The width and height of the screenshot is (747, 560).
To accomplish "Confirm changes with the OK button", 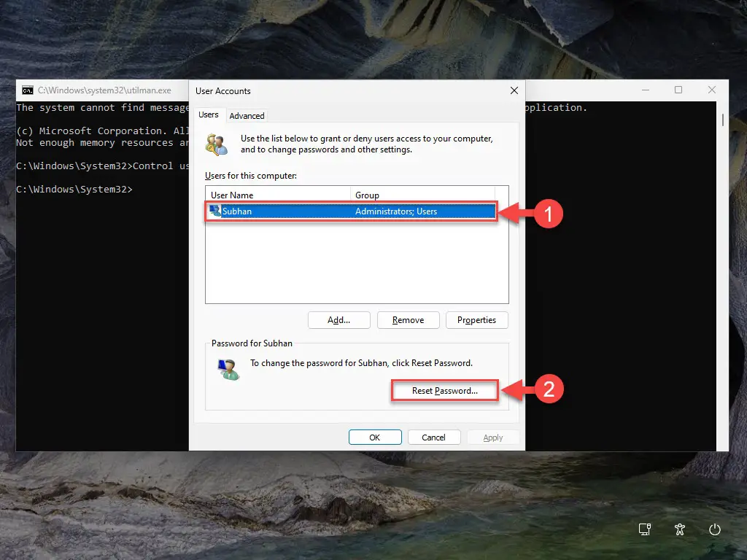I will (x=375, y=437).
